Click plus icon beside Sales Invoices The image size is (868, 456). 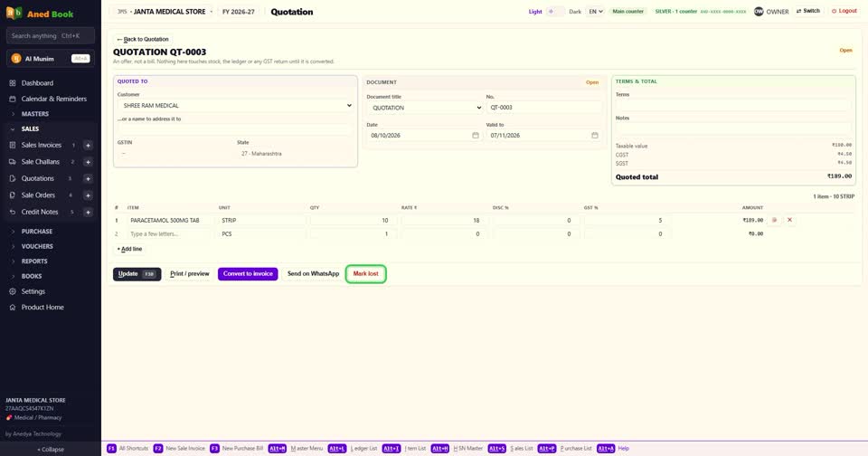(88, 145)
